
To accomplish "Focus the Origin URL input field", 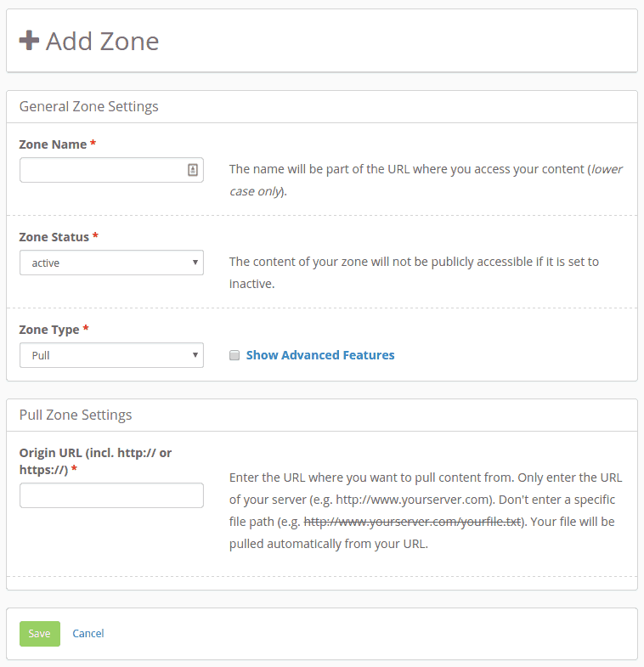I will [111, 495].
